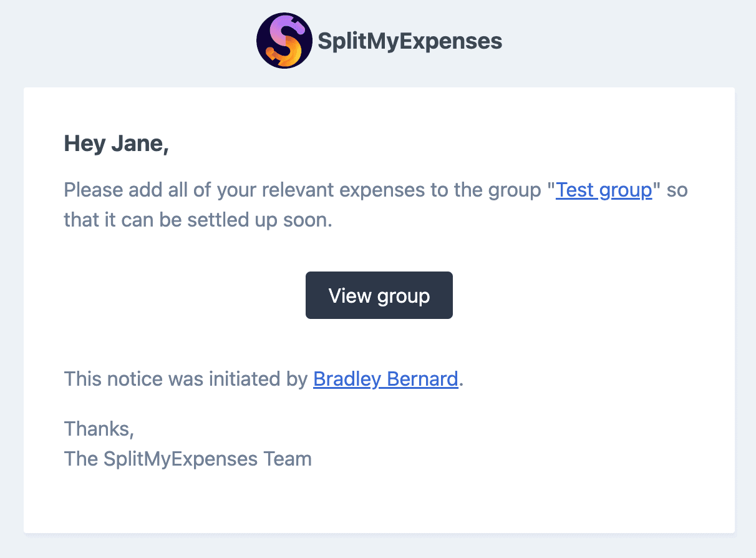Click the name "Jane" in the greeting

[140, 144]
